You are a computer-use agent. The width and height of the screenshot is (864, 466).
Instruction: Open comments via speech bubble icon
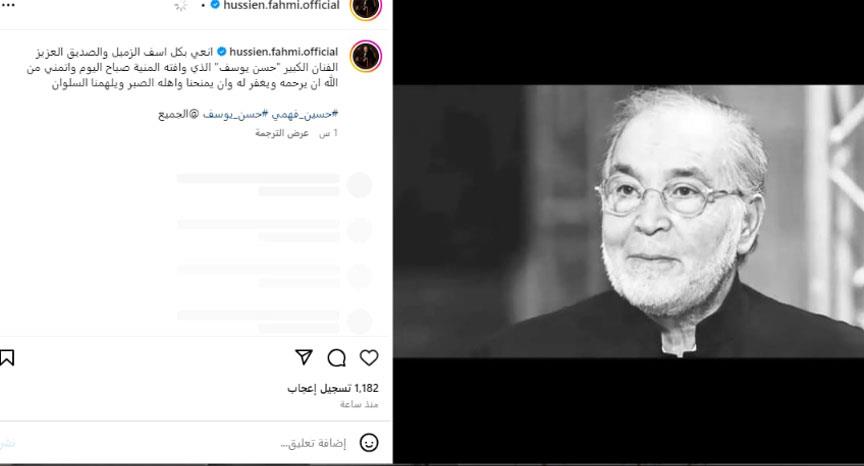tap(336, 358)
